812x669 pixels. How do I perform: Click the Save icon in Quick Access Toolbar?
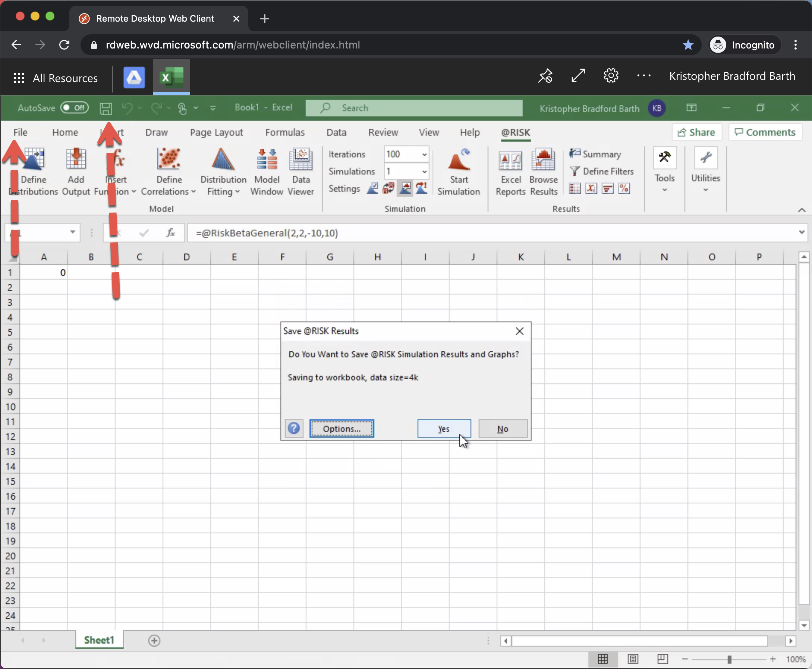[x=106, y=108]
